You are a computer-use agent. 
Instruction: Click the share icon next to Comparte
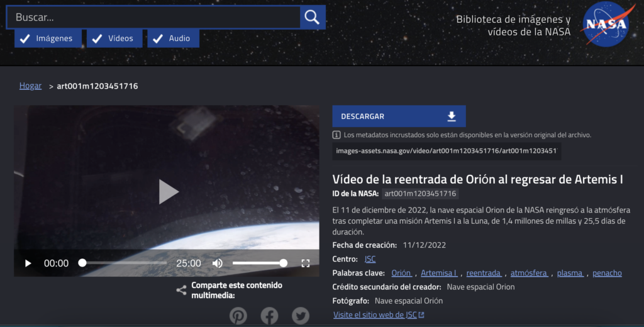click(x=181, y=291)
